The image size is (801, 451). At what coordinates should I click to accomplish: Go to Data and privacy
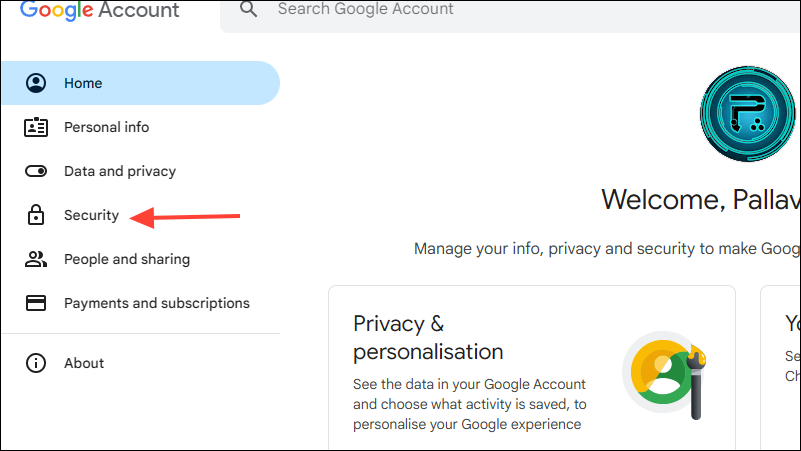click(140, 171)
